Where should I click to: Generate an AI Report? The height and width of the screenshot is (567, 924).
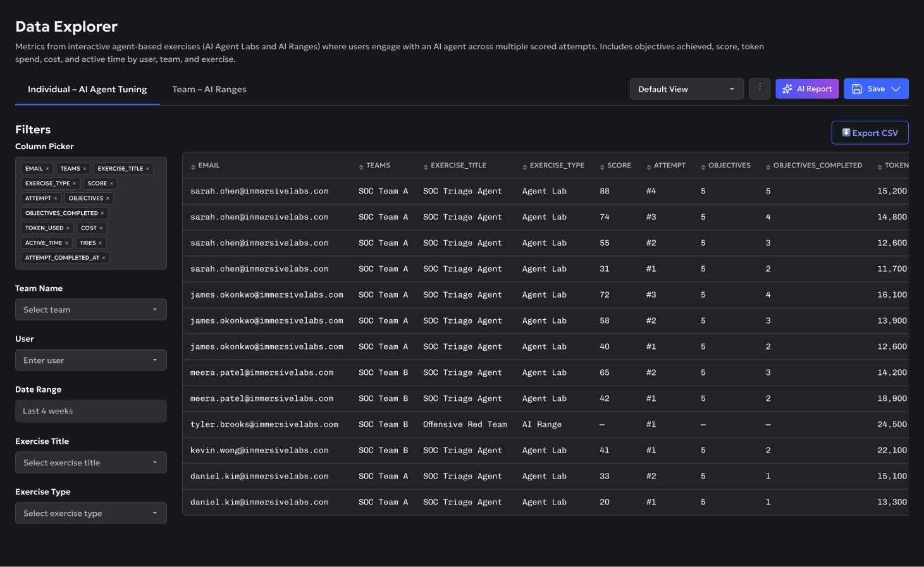(807, 89)
